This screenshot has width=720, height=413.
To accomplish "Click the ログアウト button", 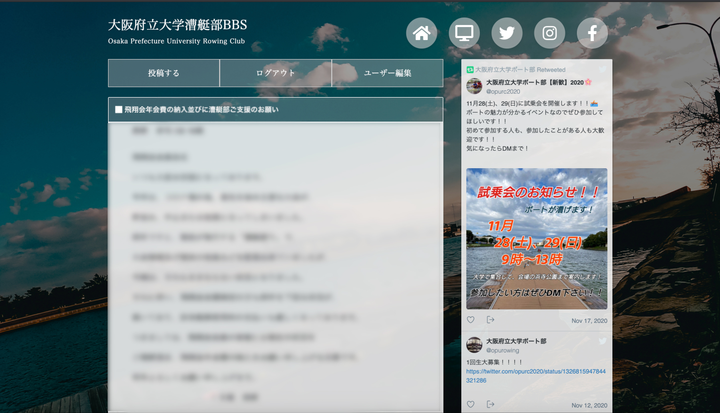I will click(276, 73).
